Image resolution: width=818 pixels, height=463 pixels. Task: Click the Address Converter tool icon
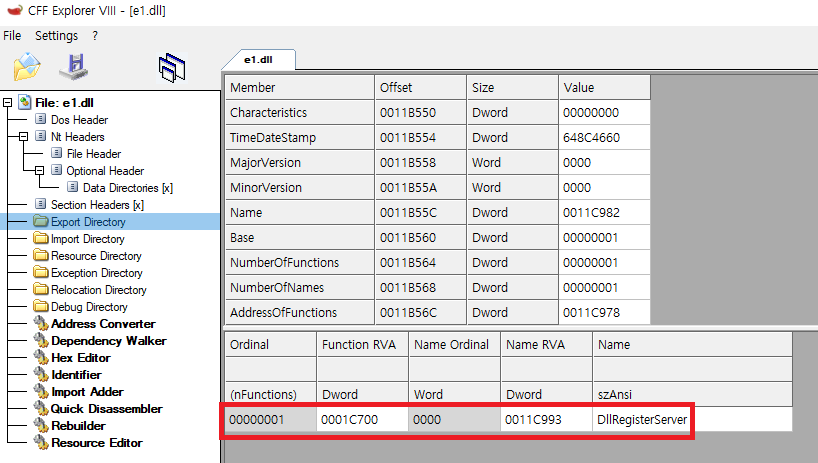(x=41, y=323)
